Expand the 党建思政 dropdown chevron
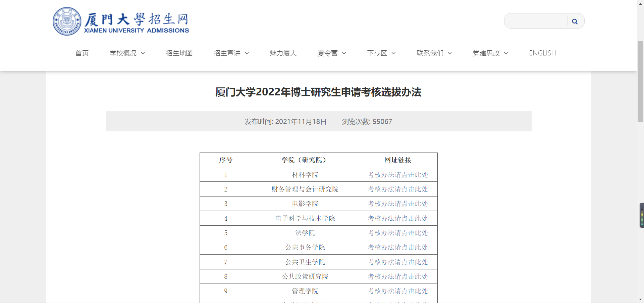 pyautogui.click(x=506, y=53)
